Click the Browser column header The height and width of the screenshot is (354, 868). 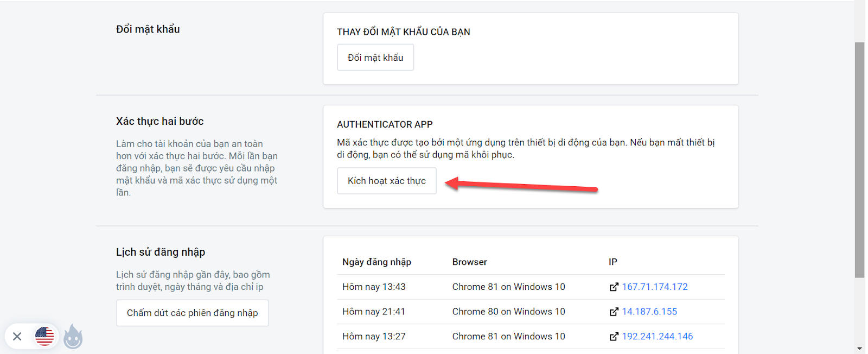pos(470,262)
